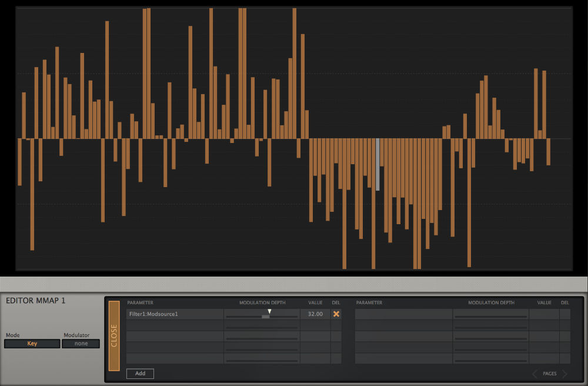Click the first parameter slot in right table
This screenshot has height=386, width=588.
(403, 314)
